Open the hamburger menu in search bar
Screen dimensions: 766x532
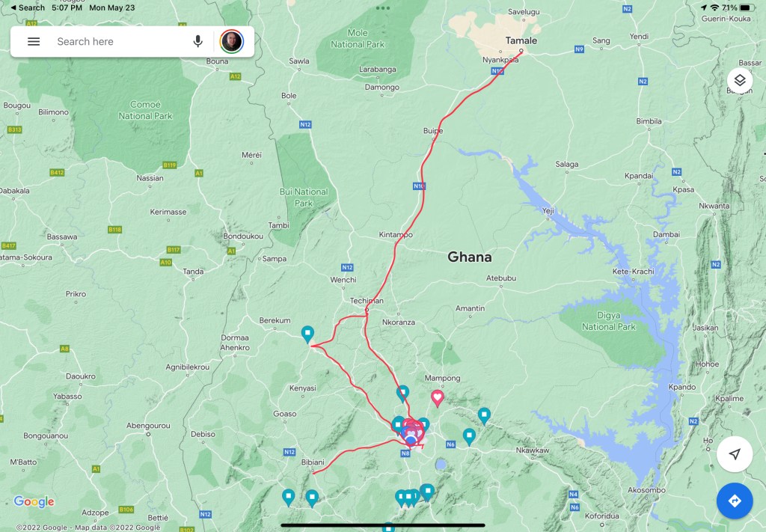[x=34, y=41]
